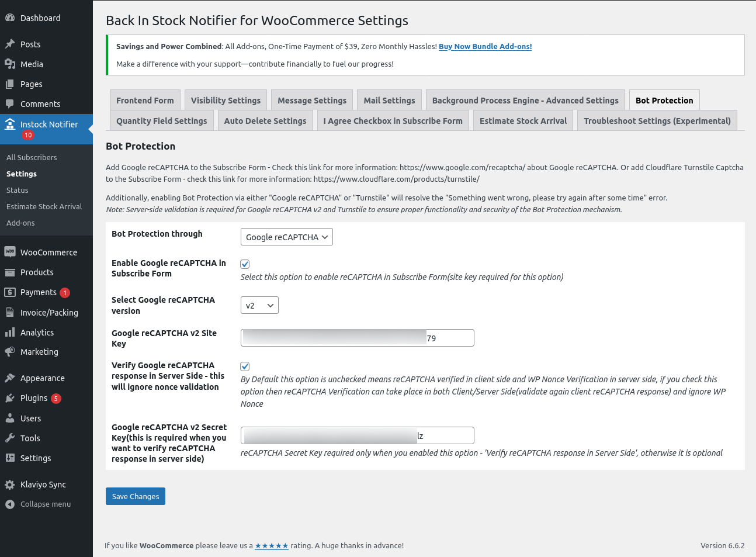Click the Posts pushpin icon
Screen dimensions: 756x557
pyautogui.click(x=10, y=44)
